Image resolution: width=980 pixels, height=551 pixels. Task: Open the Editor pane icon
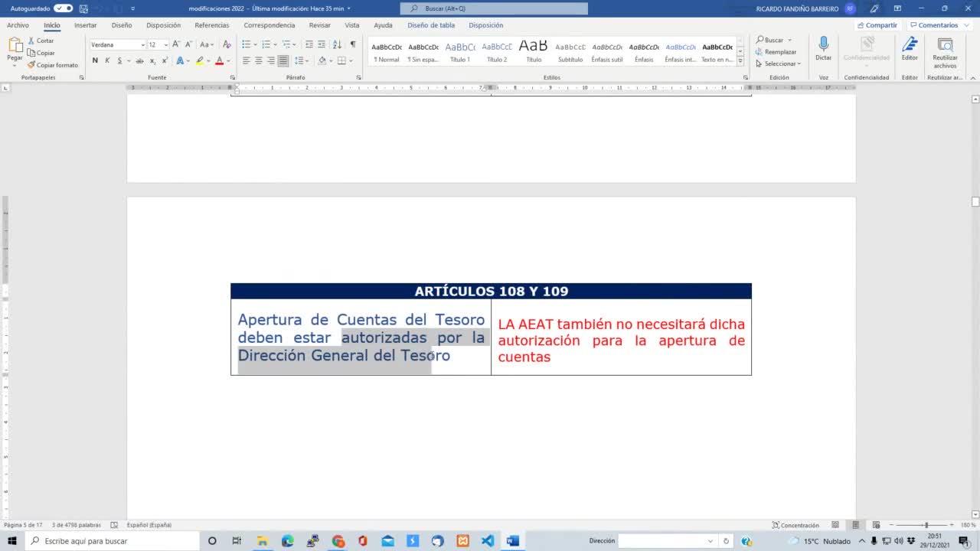[910, 44]
